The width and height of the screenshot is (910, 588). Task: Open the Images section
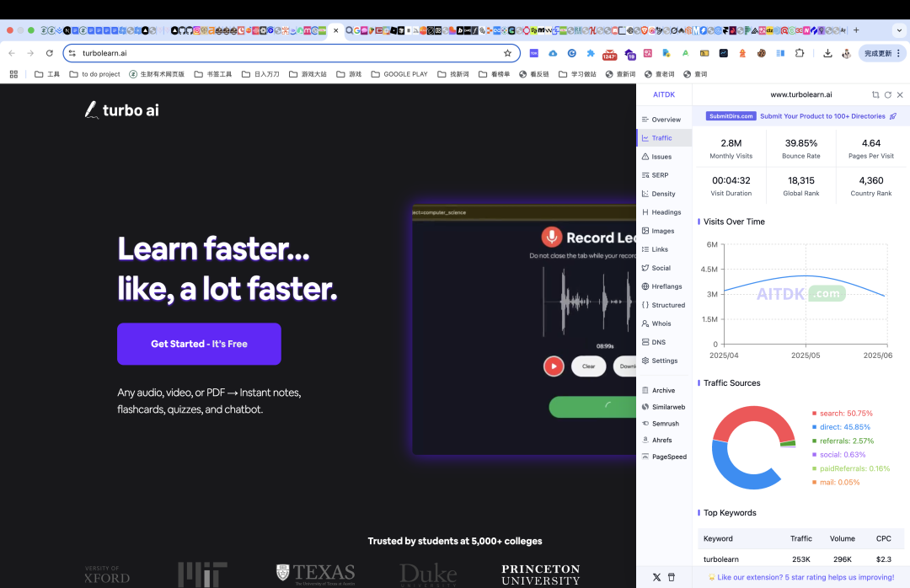point(657,231)
